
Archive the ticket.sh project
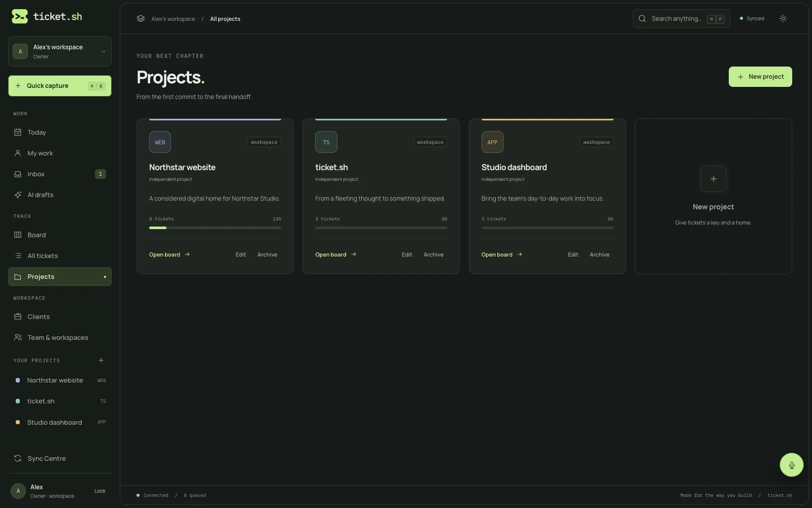(433, 255)
